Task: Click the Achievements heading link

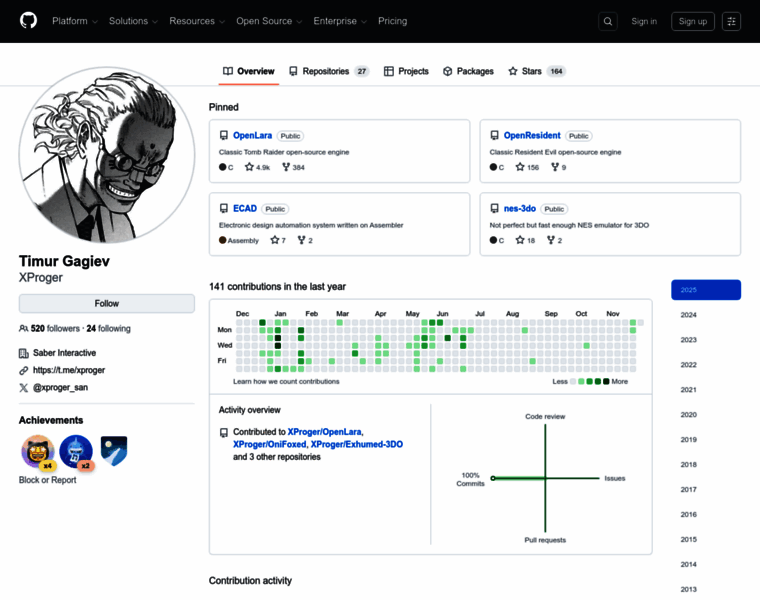Action: click(51, 420)
